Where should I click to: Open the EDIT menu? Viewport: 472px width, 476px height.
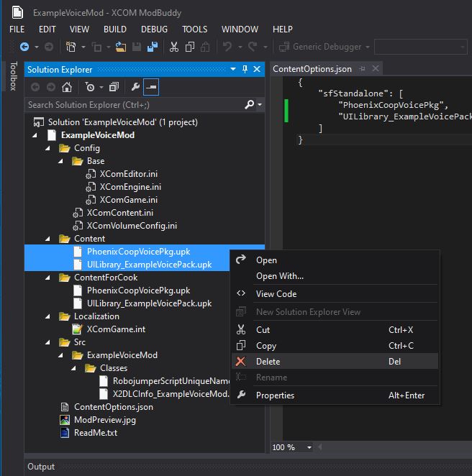coord(47,29)
